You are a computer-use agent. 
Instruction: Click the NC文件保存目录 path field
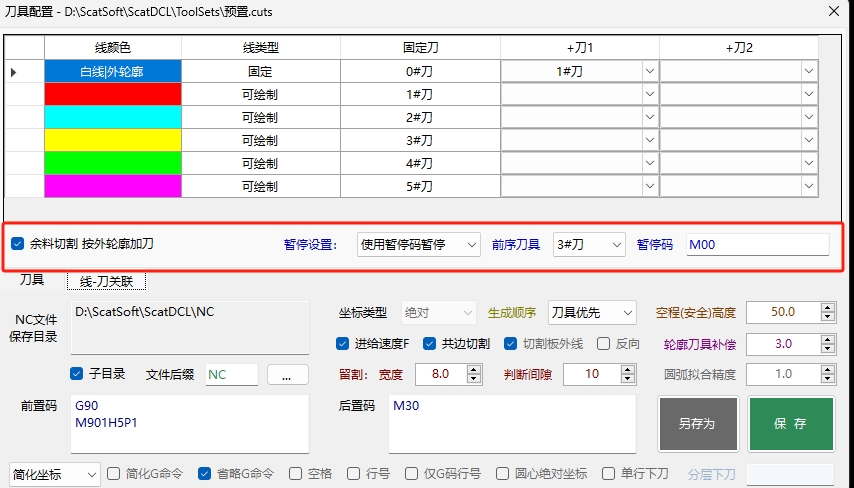click(x=190, y=327)
